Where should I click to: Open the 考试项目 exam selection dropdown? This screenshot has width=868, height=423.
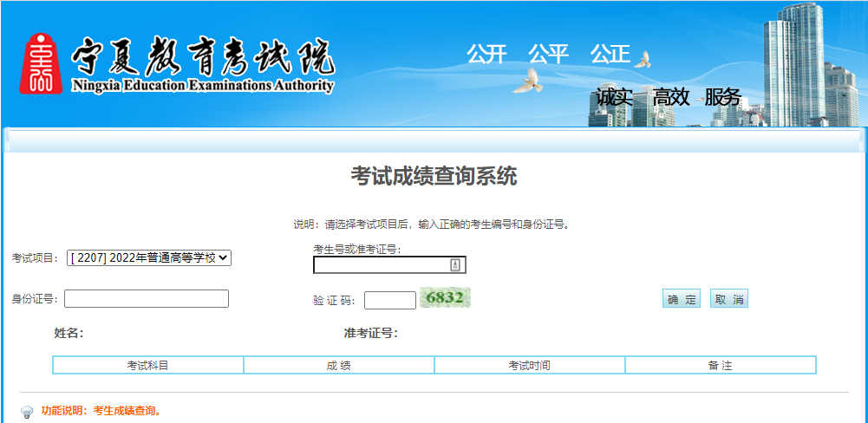coord(149,257)
